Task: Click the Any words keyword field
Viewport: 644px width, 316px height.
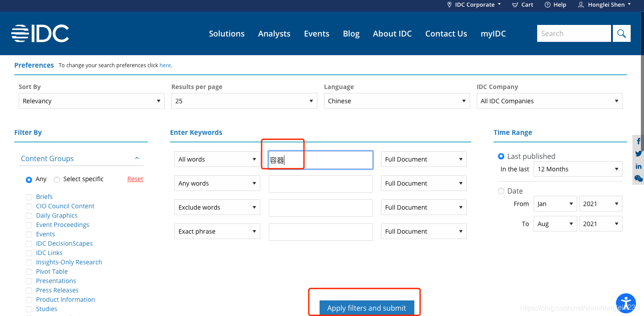Action: (x=320, y=184)
